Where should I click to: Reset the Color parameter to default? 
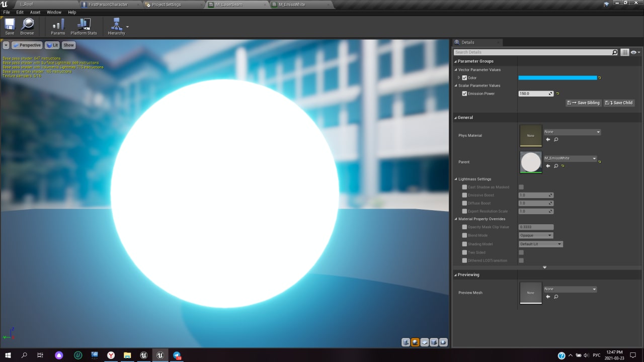coord(600,77)
